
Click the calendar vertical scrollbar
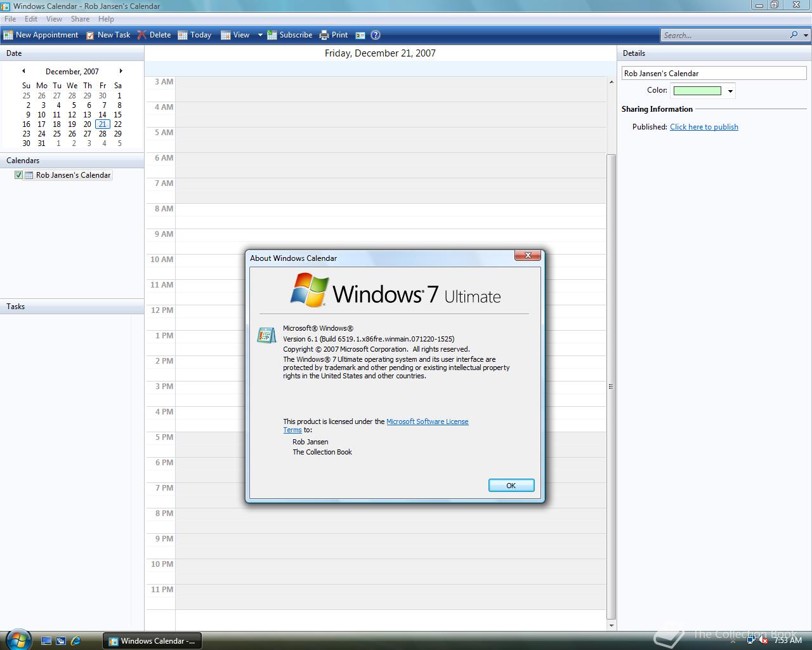click(x=612, y=387)
